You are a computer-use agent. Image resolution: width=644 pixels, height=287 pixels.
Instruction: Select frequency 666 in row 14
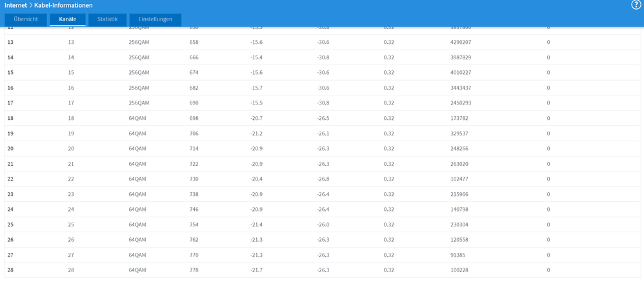(194, 57)
